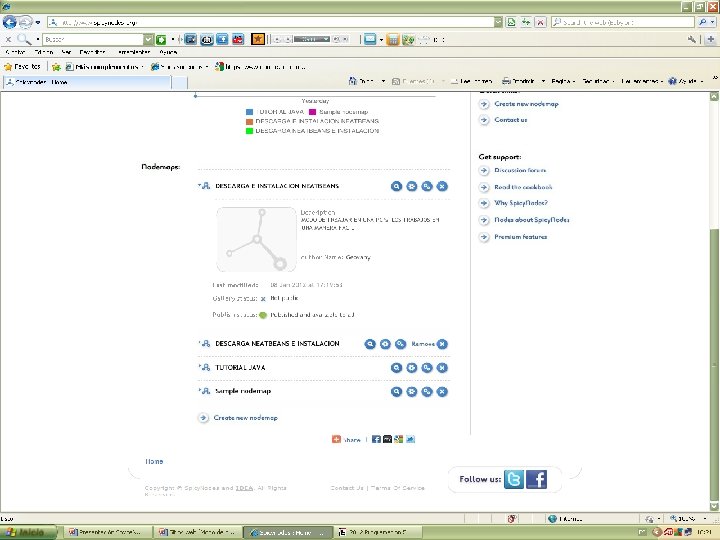Click share-link icon for DESCARGA E INSTALACION NEATBEANS

point(427,186)
